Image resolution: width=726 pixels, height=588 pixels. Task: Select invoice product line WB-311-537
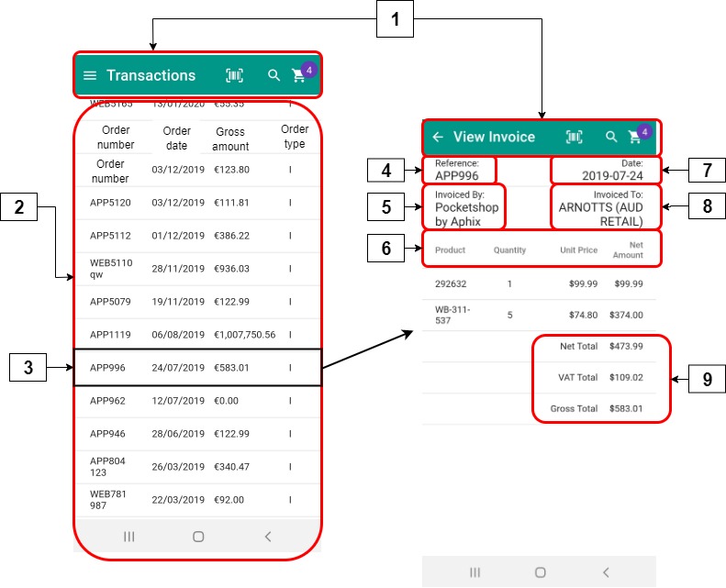coord(539,315)
